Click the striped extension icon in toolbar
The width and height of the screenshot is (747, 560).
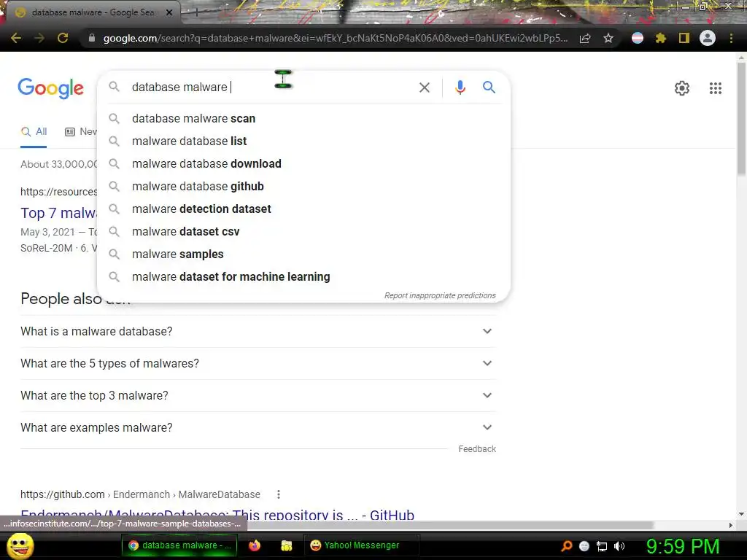tap(637, 38)
